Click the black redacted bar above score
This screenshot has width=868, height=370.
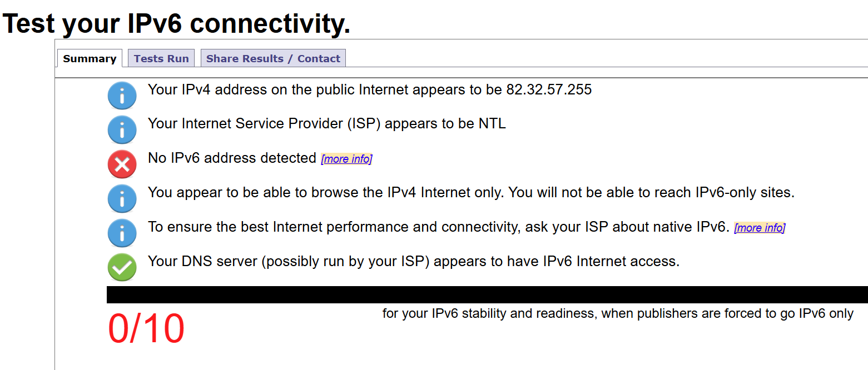(487, 294)
